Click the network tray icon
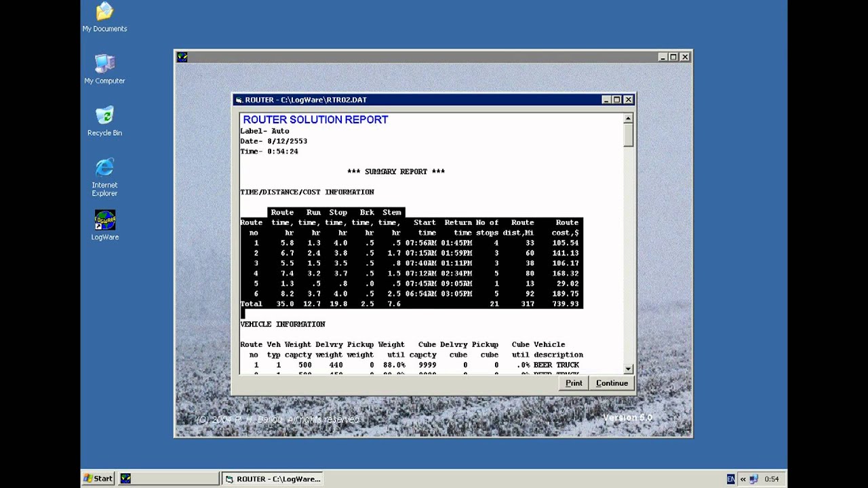This screenshot has height=488, width=868. click(x=753, y=479)
